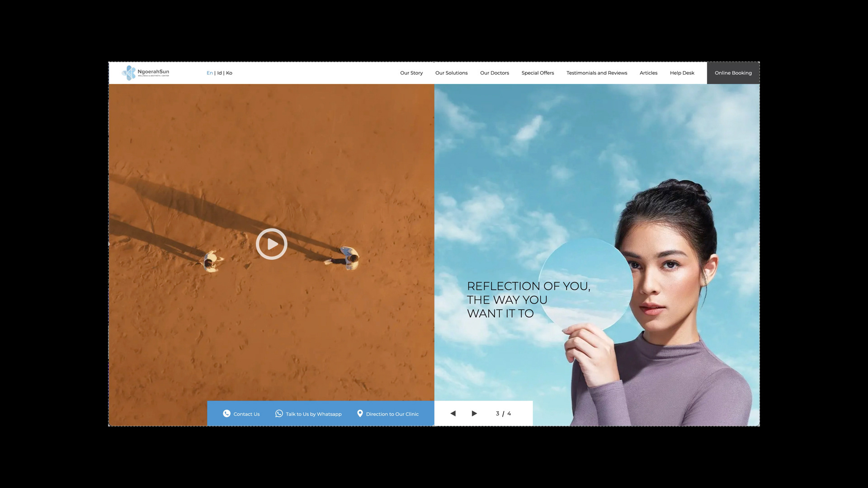Click the map pin location icon

pos(360,413)
